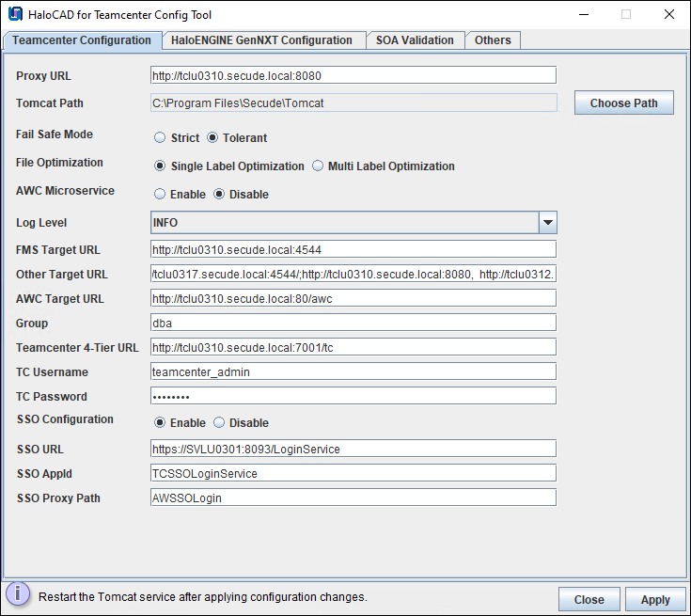Click the FMS Target URL field
The width and height of the screenshot is (691, 616).
click(353, 249)
